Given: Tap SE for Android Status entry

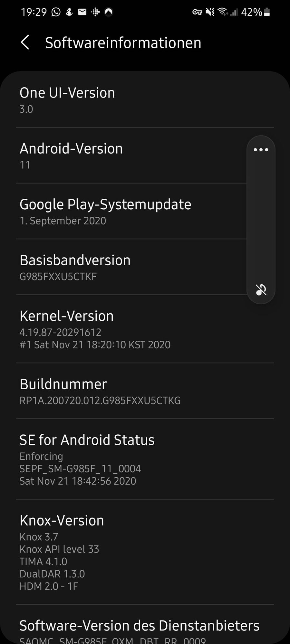Looking at the screenshot, I should 129,459.
